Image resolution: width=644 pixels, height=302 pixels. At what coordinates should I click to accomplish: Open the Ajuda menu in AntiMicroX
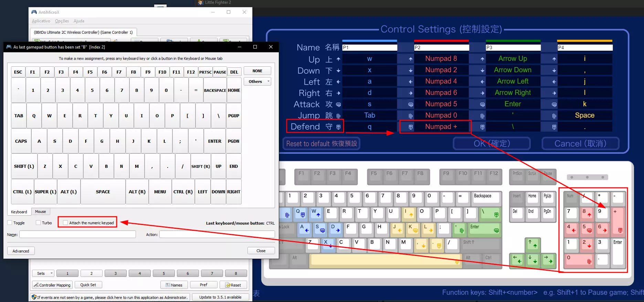[79, 21]
